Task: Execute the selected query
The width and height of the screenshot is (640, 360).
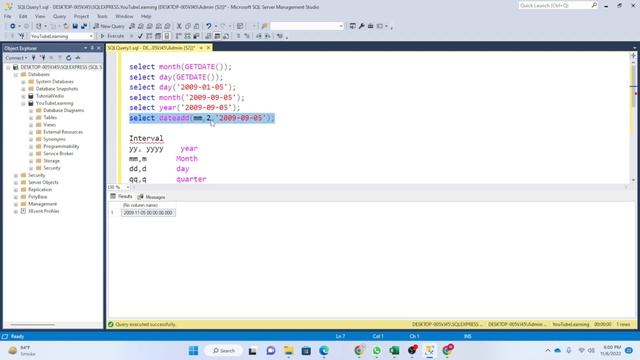Action: (x=112, y=36)
